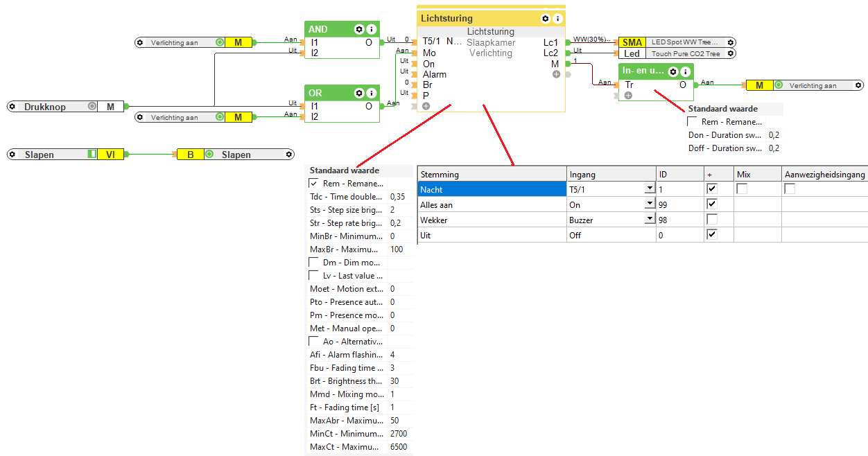Viewport: 868px width, 456px height.
Task: Click the info icon on AND block
Action: [x=372, y=29]
